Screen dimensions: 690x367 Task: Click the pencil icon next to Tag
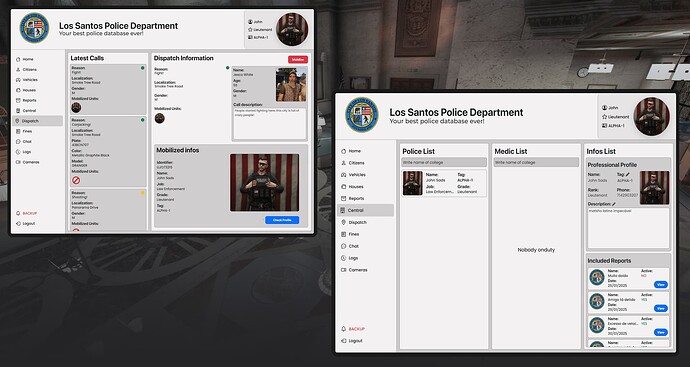[628, 175]
